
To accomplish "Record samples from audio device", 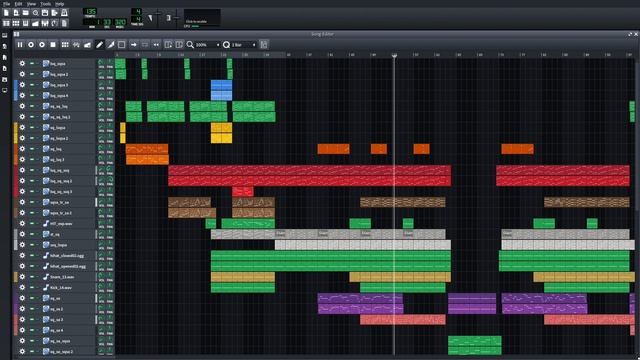I will [x=31, y=44].
